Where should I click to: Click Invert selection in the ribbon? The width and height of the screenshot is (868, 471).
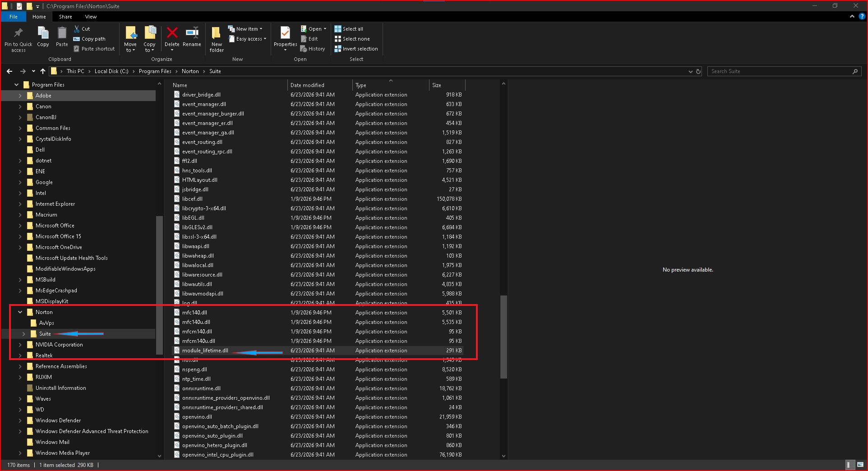pos(356,49)
